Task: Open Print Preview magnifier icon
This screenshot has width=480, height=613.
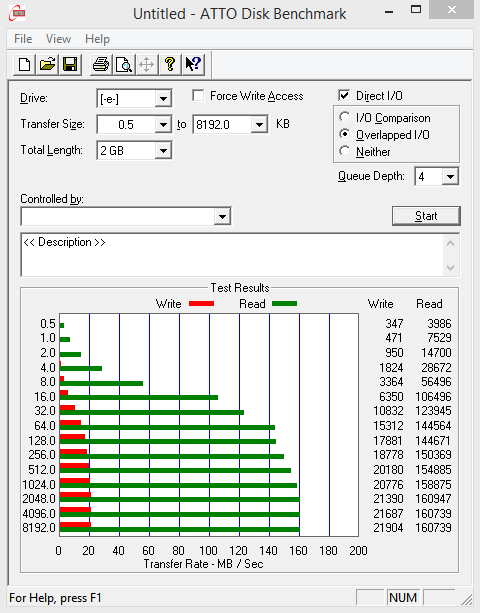Action: [x=124, y=64]
